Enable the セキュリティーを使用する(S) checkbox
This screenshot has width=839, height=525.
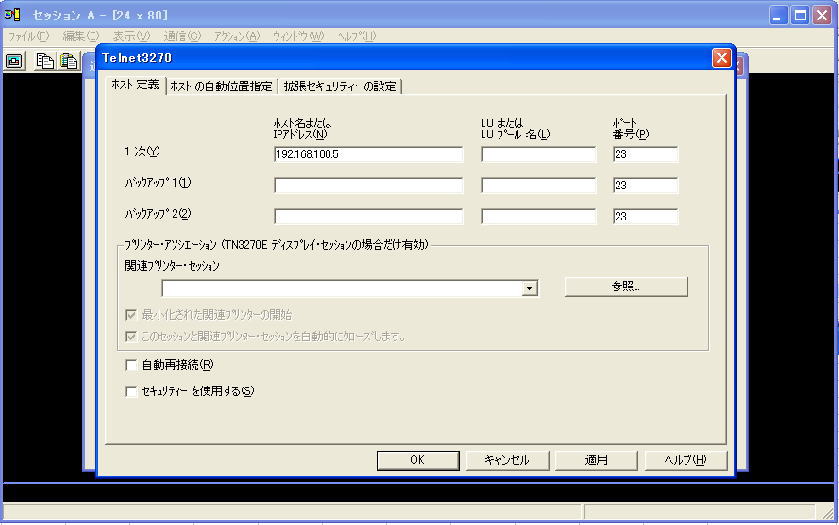[x=131, y=391]
